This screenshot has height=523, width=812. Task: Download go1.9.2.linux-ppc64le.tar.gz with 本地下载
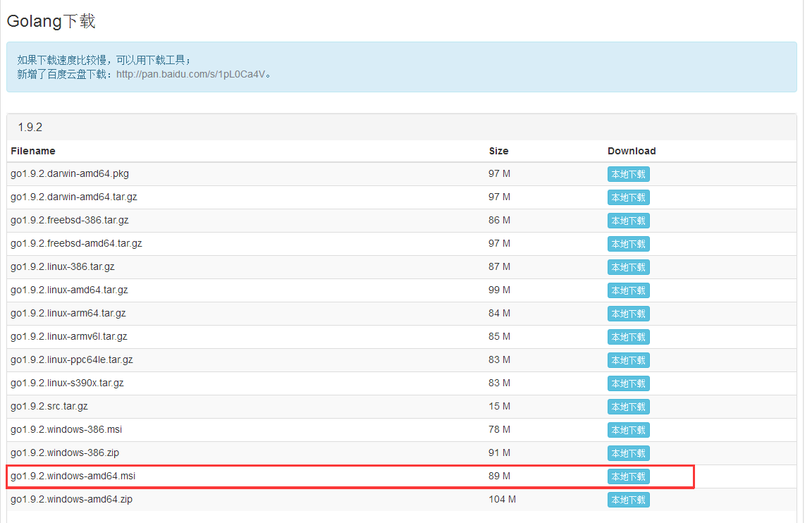point(628,360)
